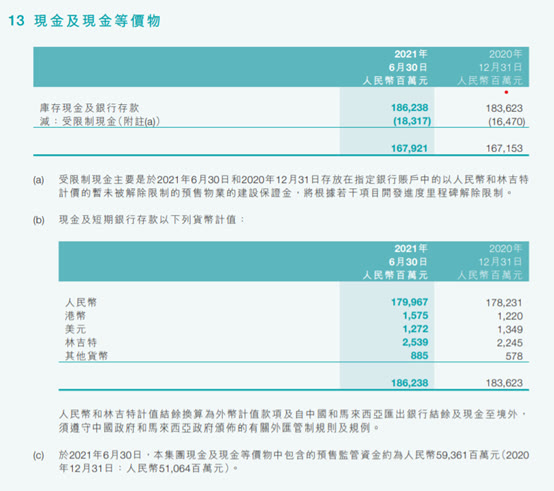Click the 美元 row label
The image size is (554, 491).
pyautogui.click(x=75, y=329)
